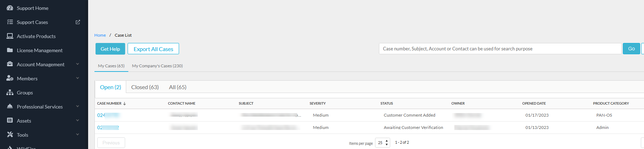Show the All (65) cases tab
Screen dimensions: 644x149
click(x=178, y=87)
